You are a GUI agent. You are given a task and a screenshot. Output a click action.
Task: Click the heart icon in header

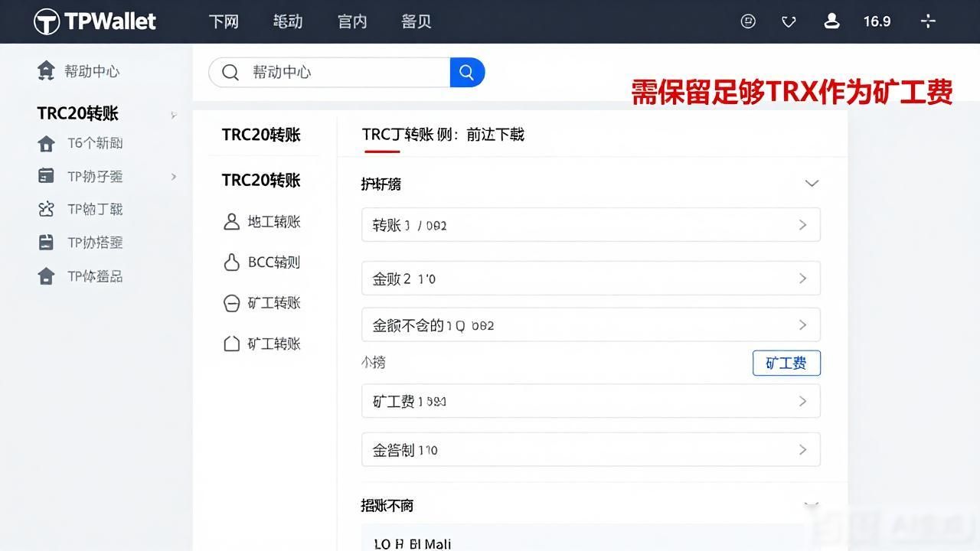(x=789, y=22)
